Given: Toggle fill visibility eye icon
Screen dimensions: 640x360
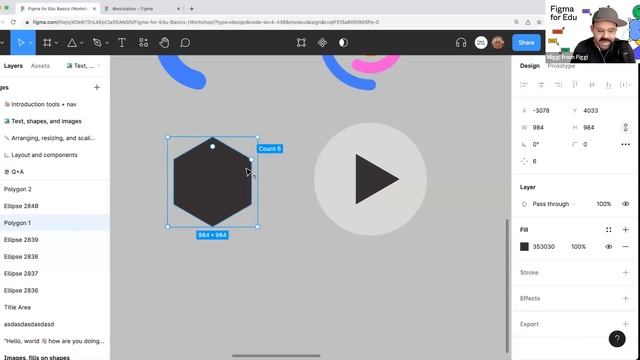Looking at the screenshot, I should (609, 247).
